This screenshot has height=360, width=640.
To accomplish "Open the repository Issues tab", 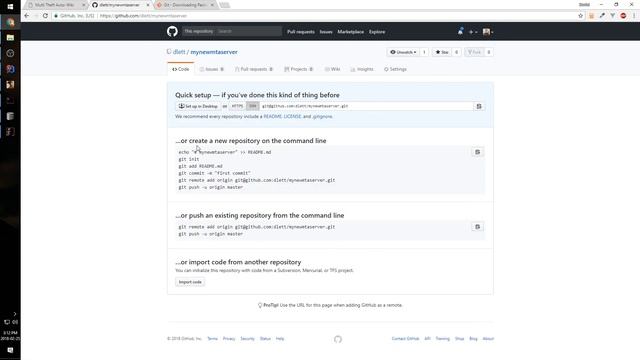I will [211, 69].
